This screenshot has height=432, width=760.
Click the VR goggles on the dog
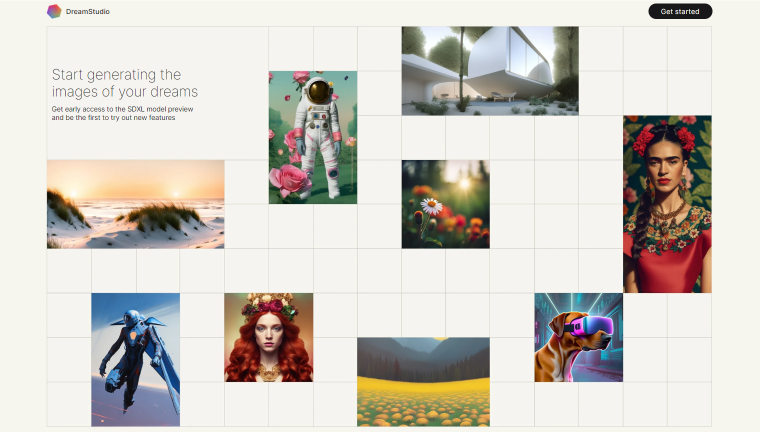click(593, 324)
